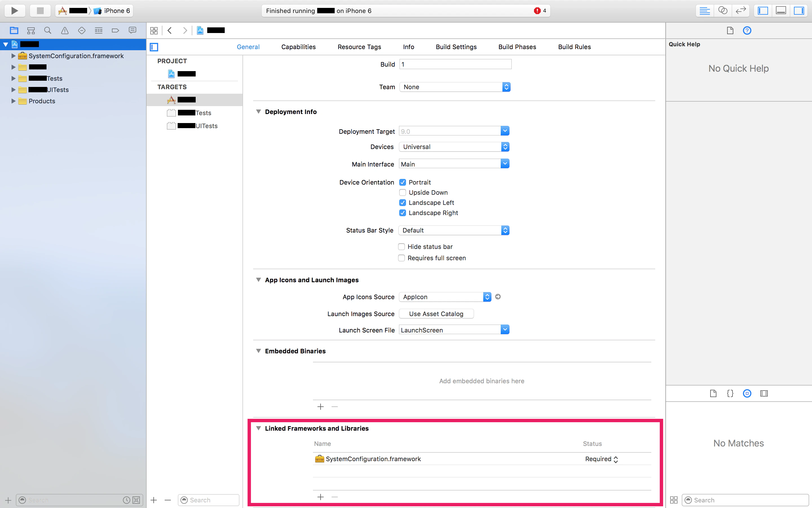This screenshot has height=508, width=812.
Task: Uncheck the Portrait orientation checkbox
Action: click(403, 182)
